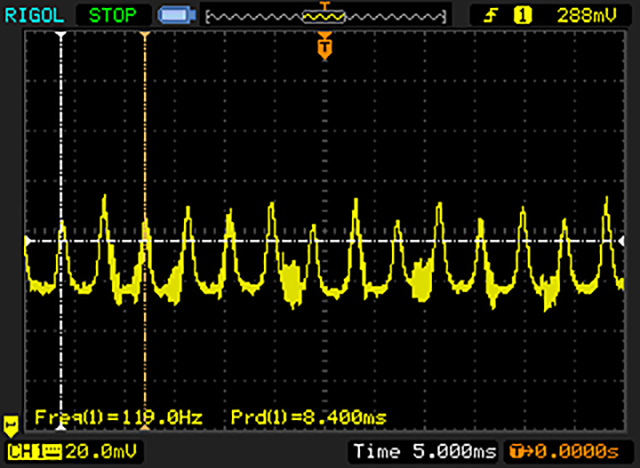Click the yellow channel 1 trigger source badge

click(522, 15)
